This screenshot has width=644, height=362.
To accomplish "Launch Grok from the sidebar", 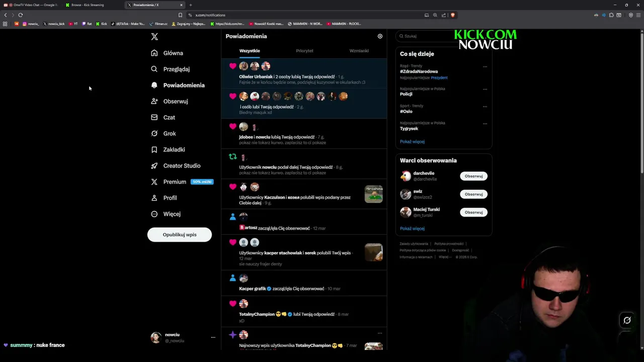I will 164,133.
